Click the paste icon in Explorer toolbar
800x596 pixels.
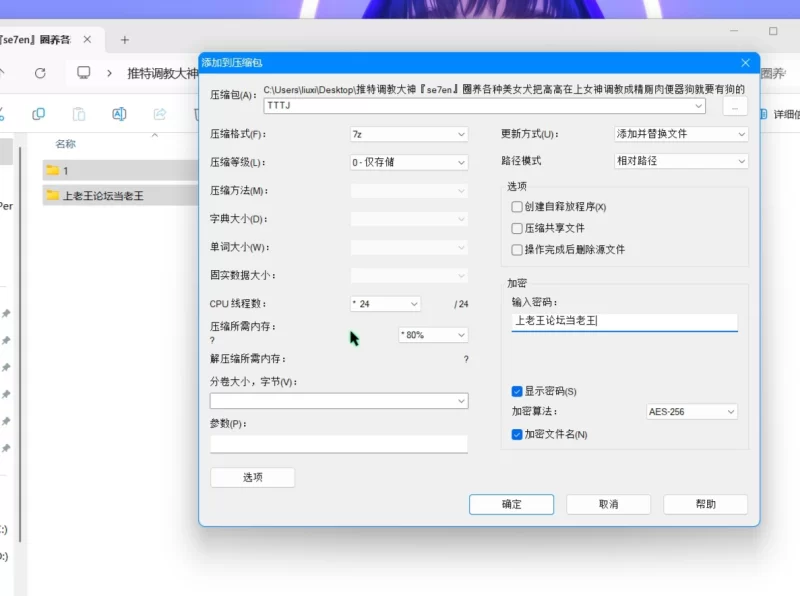(79, 114)
